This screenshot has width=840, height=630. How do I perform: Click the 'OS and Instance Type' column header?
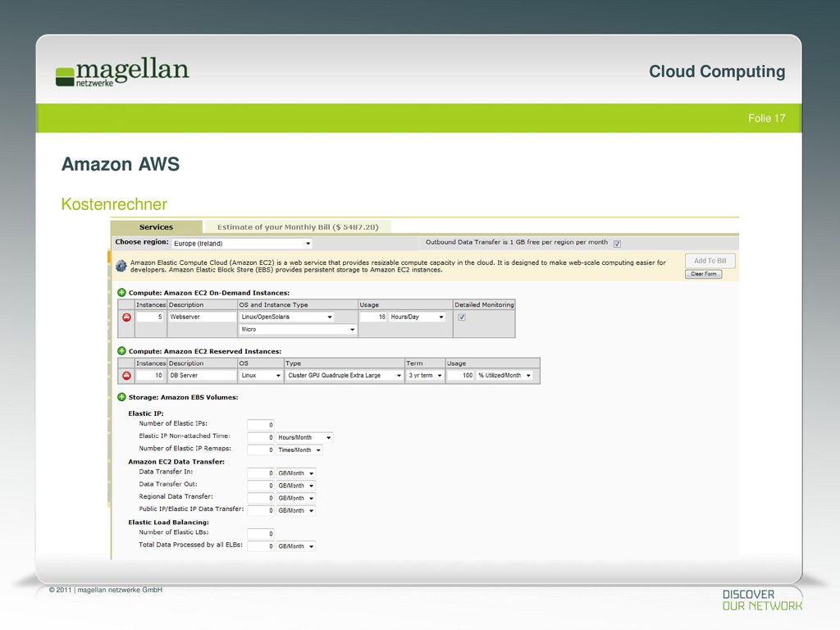273,305
